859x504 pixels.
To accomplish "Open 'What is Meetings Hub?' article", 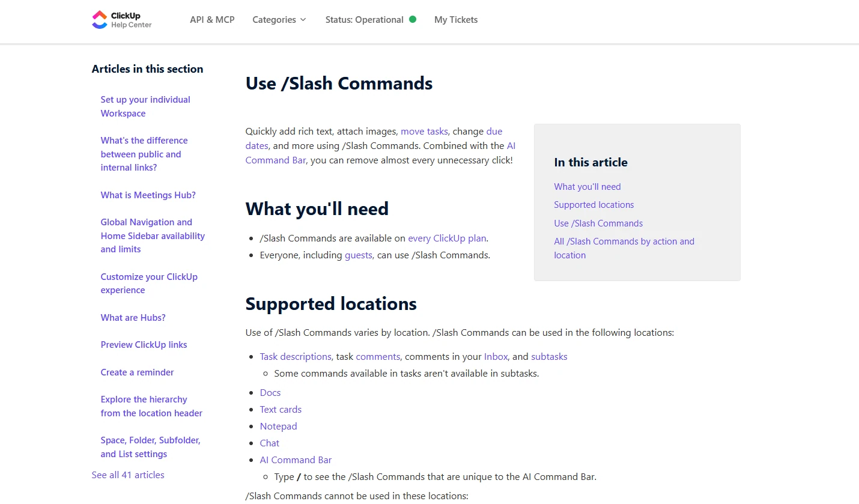I will [148, 195].
